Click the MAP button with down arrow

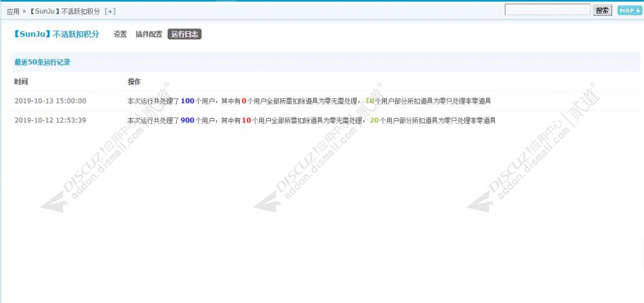[x=629, y=11]
